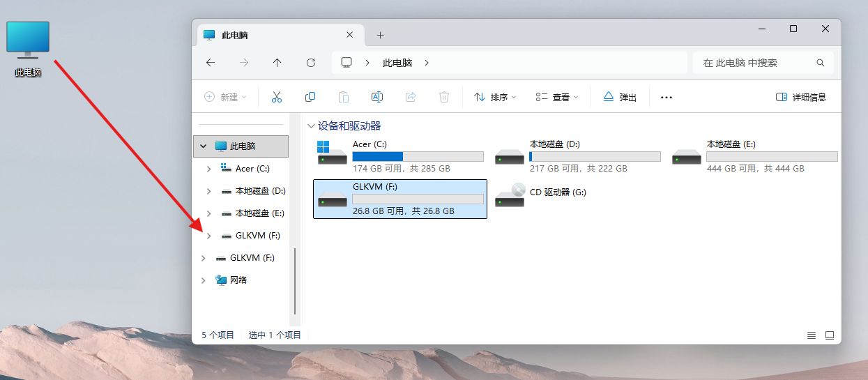Click the 在 此电脑 中搜索 search box
The height and width of the screenshot is (380, 868).
pyautogui.click(x=763, y=63)
